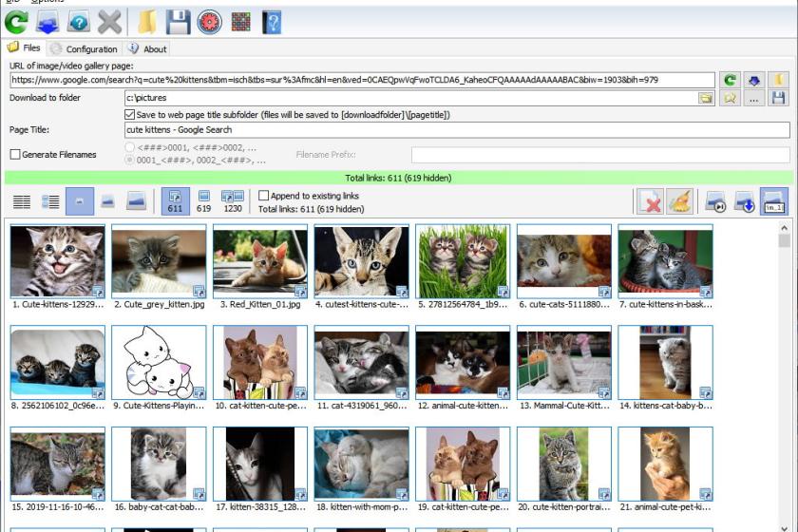
Task: Select thumbnail 21 animal-cute-pet-ki
Action: click(665, 464)
